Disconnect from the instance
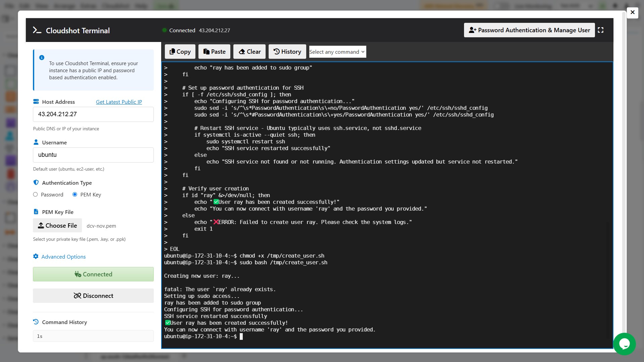 point(93,296)
